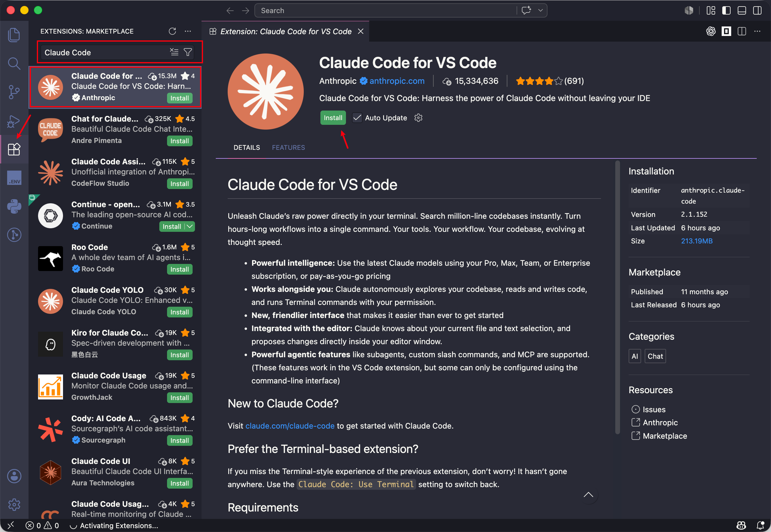Open the notifications bell in status bar
Viewport: 771px width, 532px height.
coord(760,525)
